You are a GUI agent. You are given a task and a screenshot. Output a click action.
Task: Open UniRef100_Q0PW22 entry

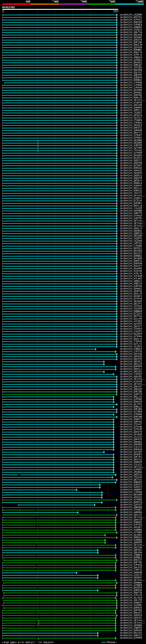tap(131, 60)
